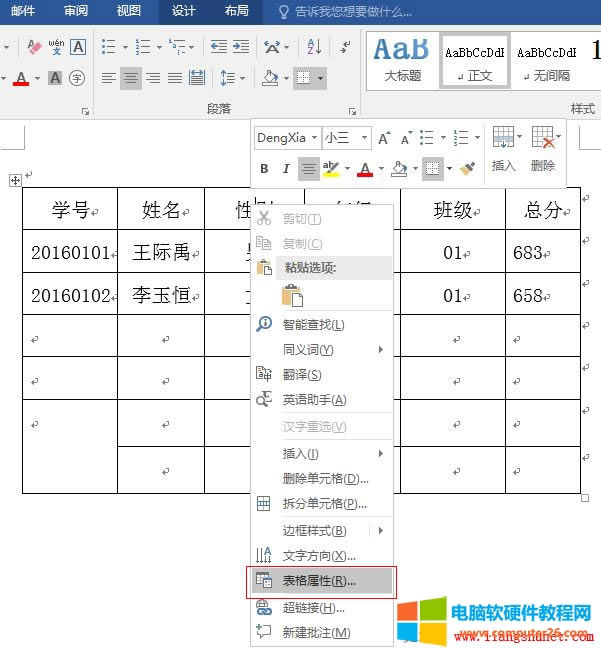601x653 pixels.
Task: Click the distributed alignment icon
Action: (x=197, y=78)
